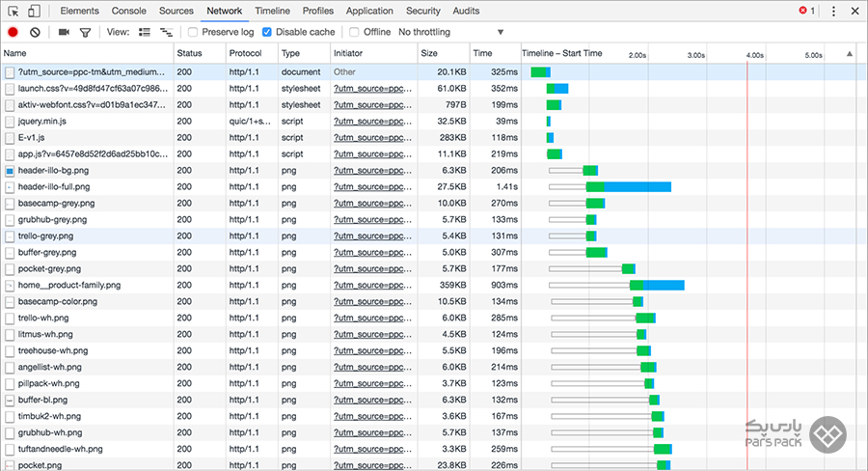Open the DevTools three-dot menu
Screen dimensions: 868x471
(x=833, y=11)
